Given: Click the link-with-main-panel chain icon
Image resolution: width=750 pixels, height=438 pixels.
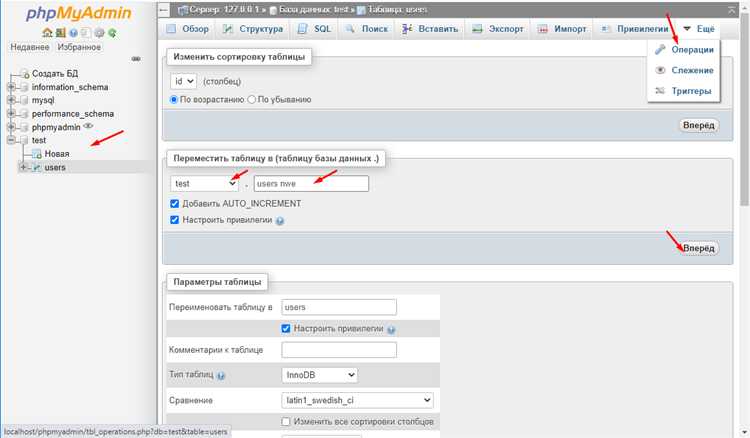Looking at the screenshot, I should [136, 59].
